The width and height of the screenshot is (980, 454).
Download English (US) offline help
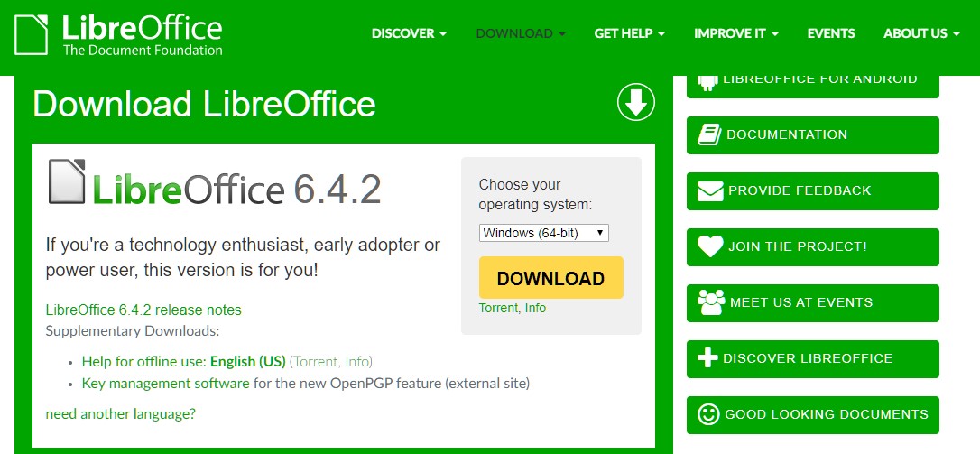coord(247,361)
